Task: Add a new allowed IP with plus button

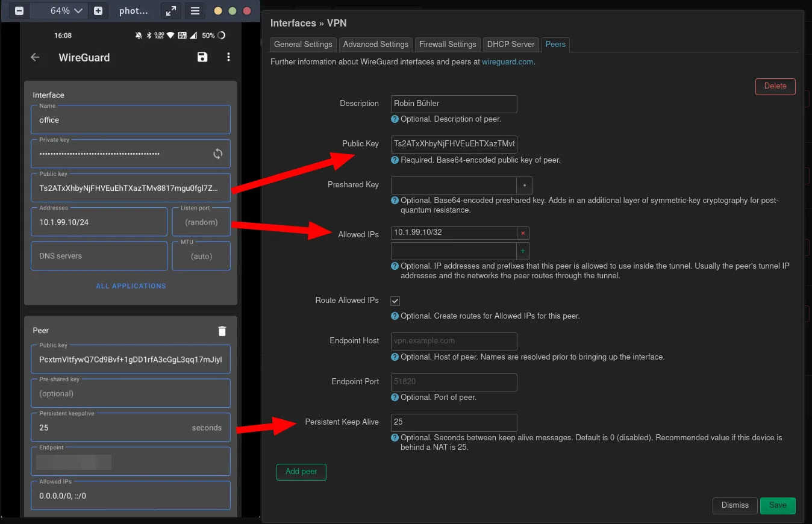Action: [x=523, y=251]
